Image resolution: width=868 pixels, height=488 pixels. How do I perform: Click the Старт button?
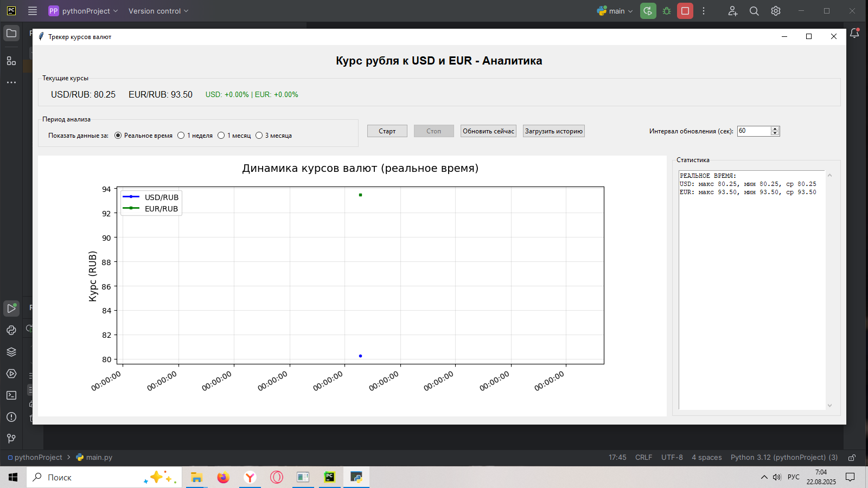click(x=387, y=131)
